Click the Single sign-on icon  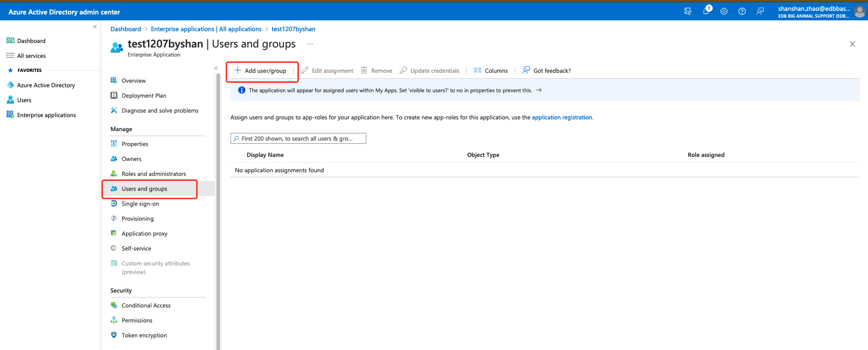114,203
